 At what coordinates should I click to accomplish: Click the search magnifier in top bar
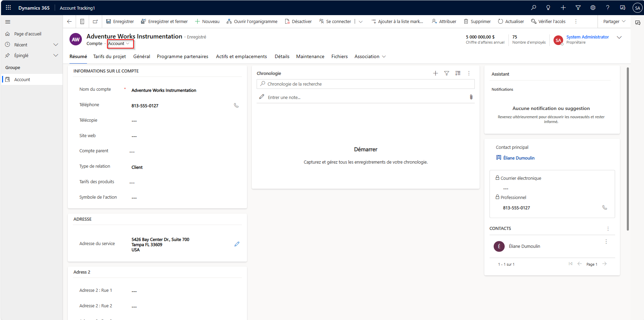(534, 8)
